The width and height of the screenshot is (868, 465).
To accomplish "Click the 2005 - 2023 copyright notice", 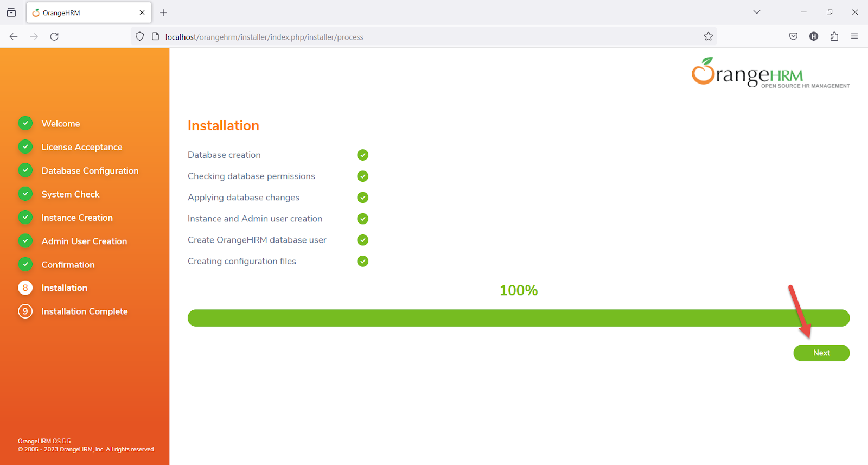I will click(86, 449).
